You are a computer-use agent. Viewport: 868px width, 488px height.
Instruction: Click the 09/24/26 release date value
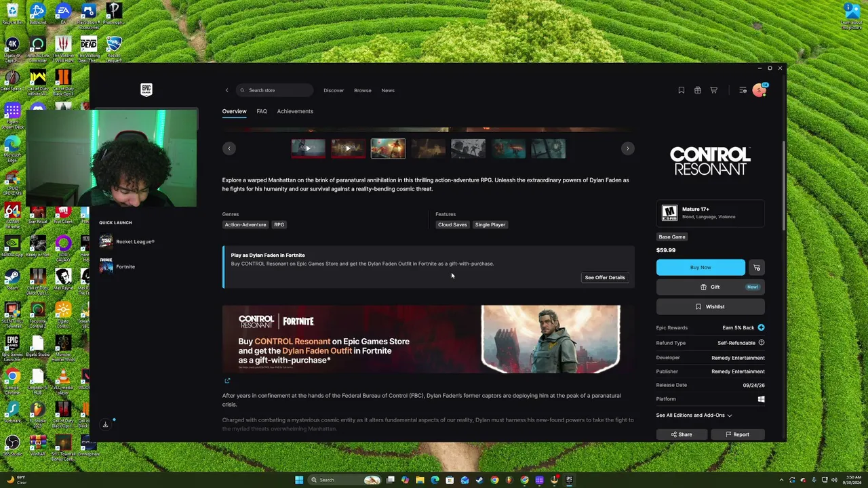753,385
